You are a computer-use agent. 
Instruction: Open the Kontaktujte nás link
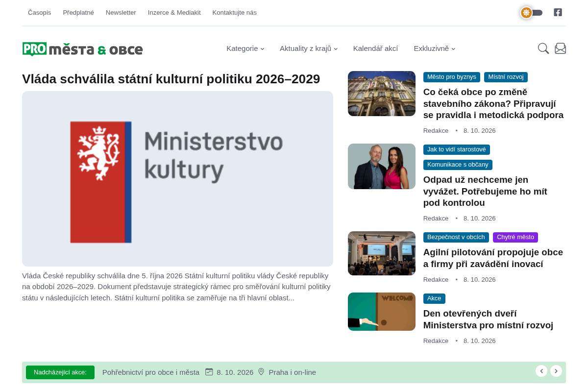click(x=234, y=13)
